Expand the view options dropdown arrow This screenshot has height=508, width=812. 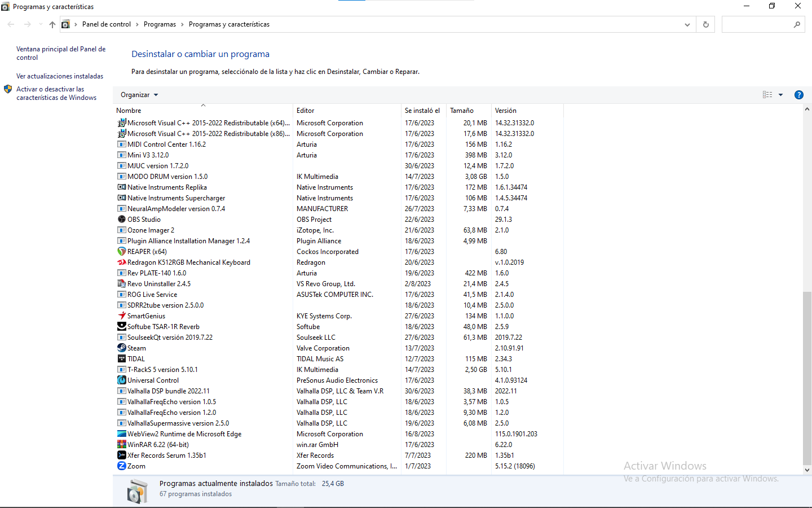(x=781, y=95)
